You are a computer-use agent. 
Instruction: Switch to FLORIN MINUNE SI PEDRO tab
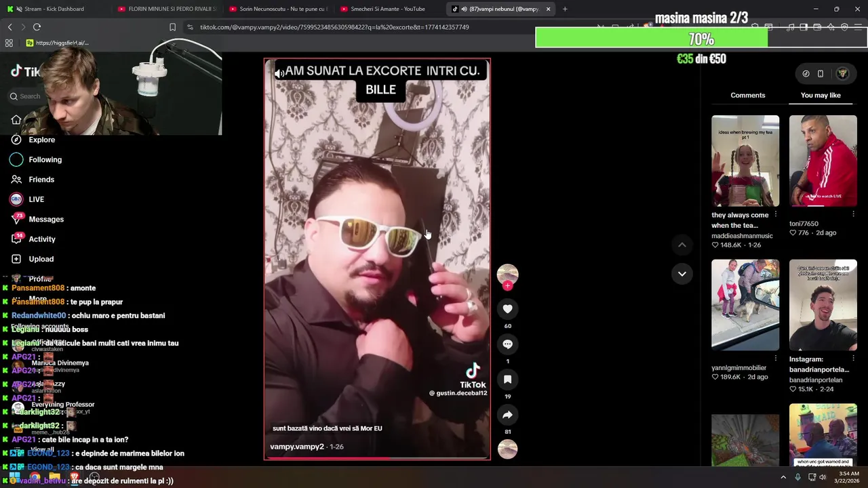(x=166, y=9)
